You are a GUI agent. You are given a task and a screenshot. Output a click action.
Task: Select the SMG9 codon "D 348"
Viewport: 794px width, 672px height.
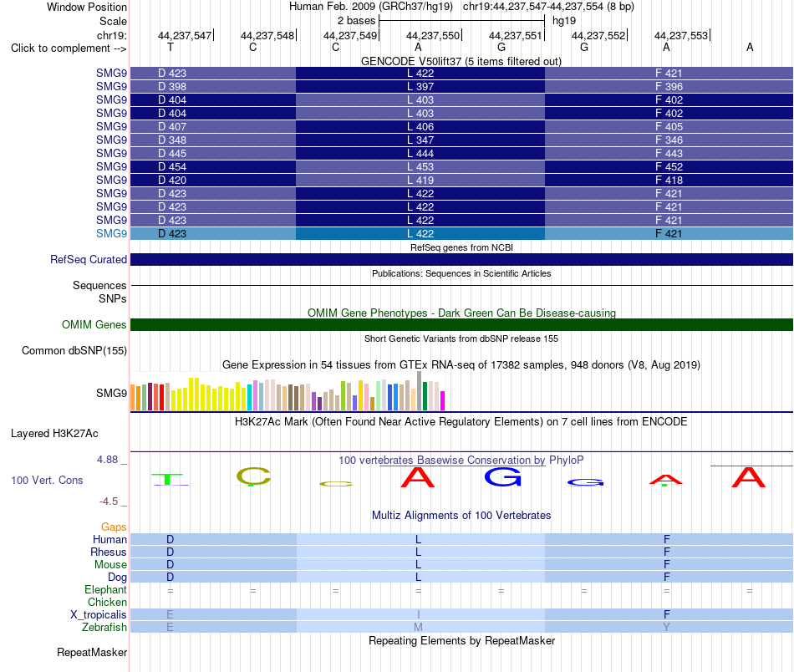click(x=172, y=140)
